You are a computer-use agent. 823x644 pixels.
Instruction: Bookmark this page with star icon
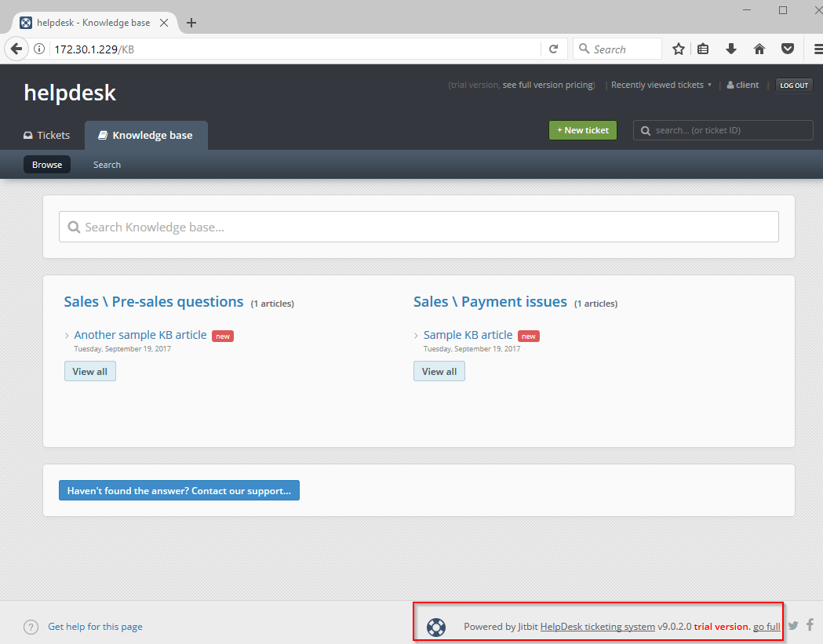point(679,49)
